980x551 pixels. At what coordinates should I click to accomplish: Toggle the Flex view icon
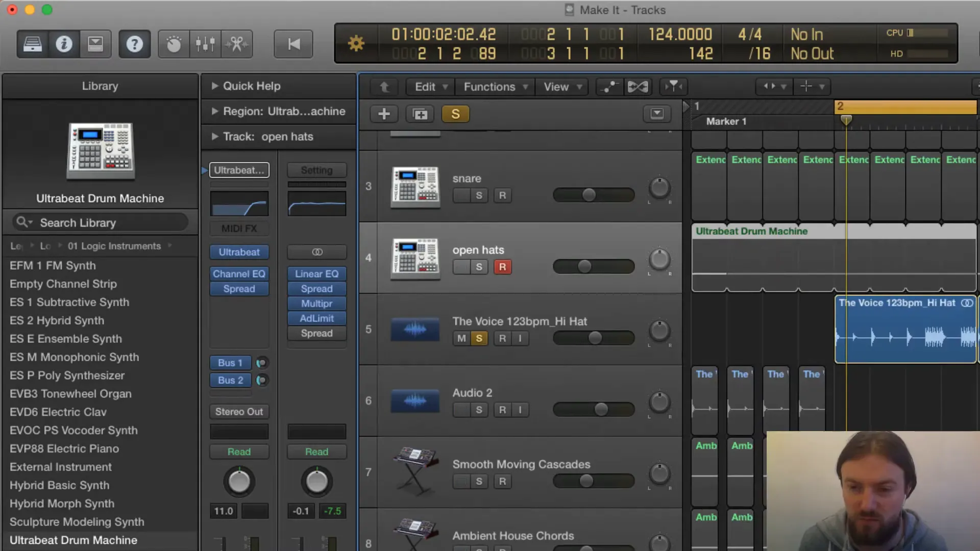(x=638, y=87)
